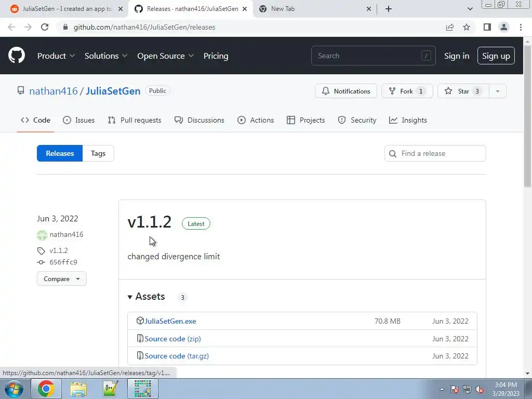The width and height of the screenshot is (532, 399).
Task: Download Source code (zip)
Action: coord(172,339)
